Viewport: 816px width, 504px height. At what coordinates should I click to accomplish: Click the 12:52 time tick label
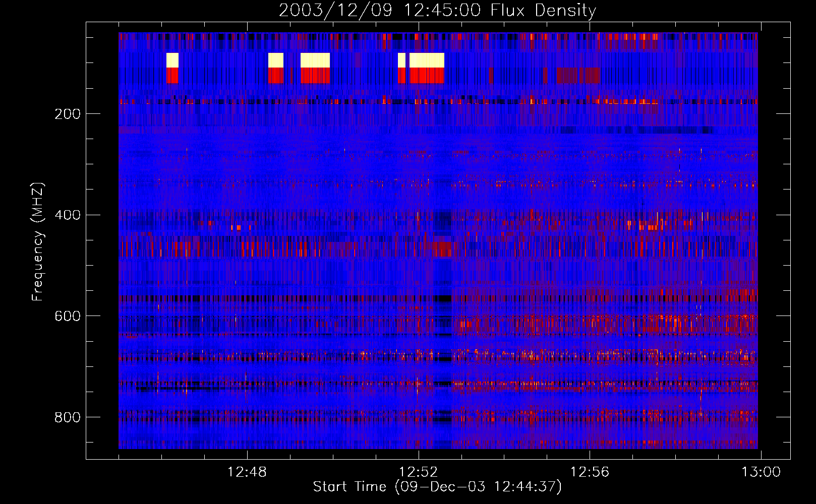[418, 472]
